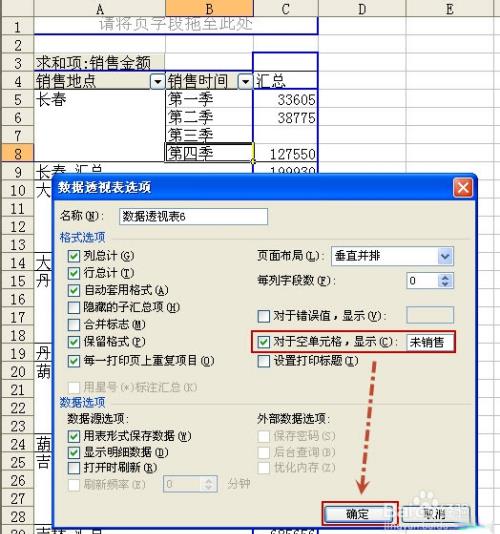Open the 销售地点 field filter dropdown

(157, 82)
